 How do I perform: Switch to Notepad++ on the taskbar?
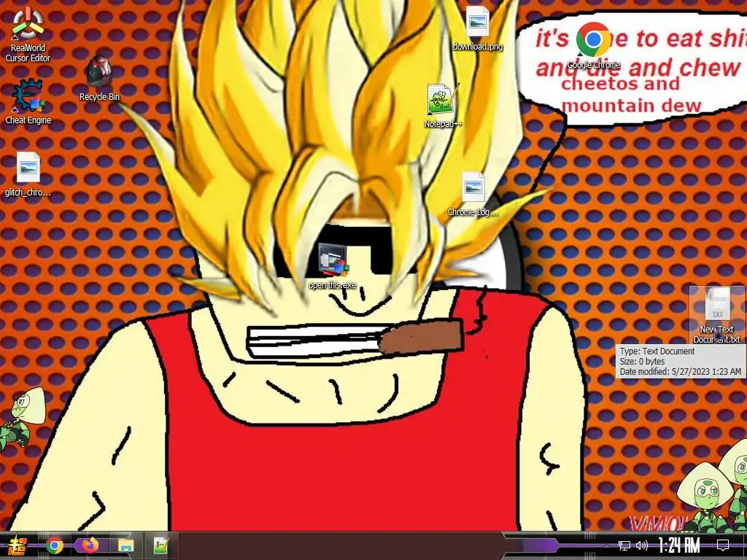161,545
